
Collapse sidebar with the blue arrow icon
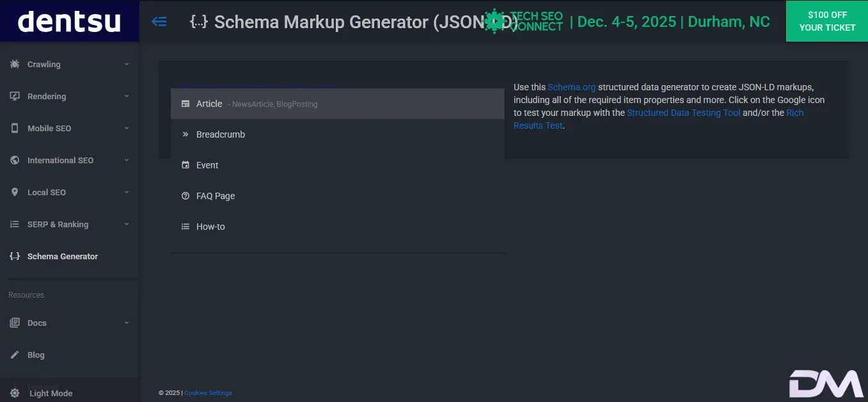159,22
